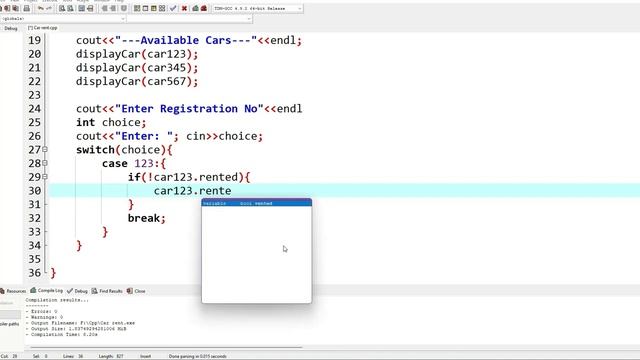Open the Resources bottom panel tab
Screen dimensions: 640x360
click(x=13, y=291)
